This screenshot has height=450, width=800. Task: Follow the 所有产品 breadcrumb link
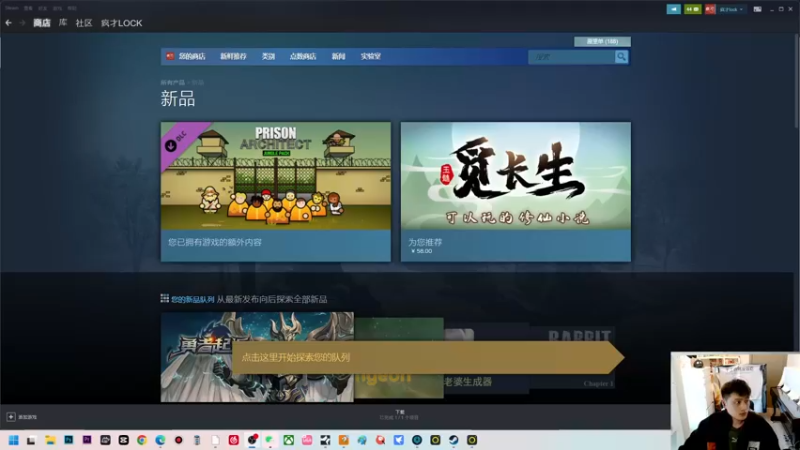click(172, 82)
